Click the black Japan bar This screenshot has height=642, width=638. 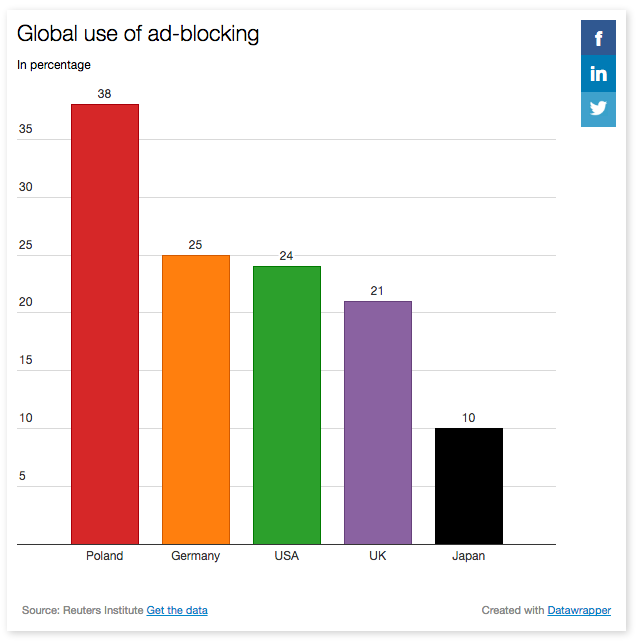pos(469,486)
